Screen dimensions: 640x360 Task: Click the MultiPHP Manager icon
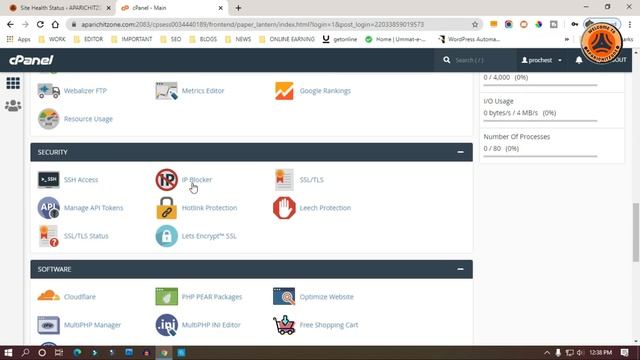(49, 325)
